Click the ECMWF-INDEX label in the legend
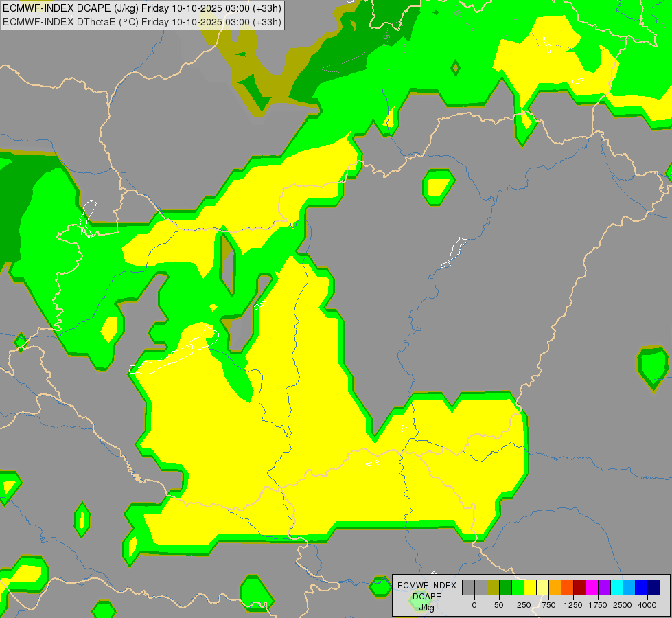The image size is (672, 618). tap(427, 586)
